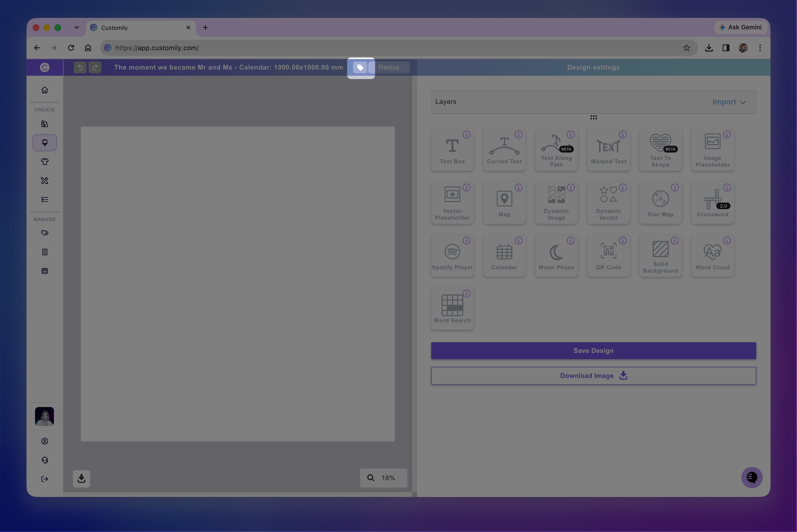Click the Layers panel drag handle dots

pyautogui.click(x=593, y=117)
